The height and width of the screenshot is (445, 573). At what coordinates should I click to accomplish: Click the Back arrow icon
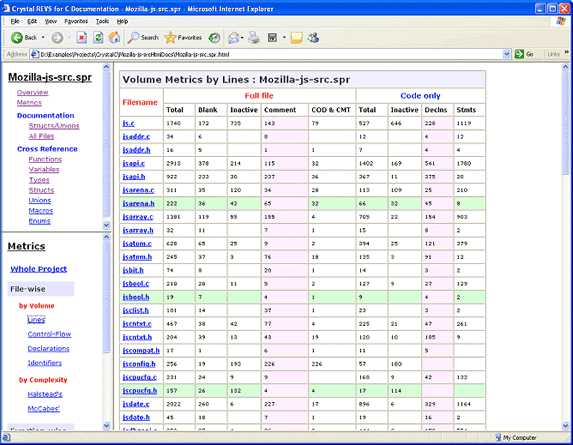tap(17, 37)
